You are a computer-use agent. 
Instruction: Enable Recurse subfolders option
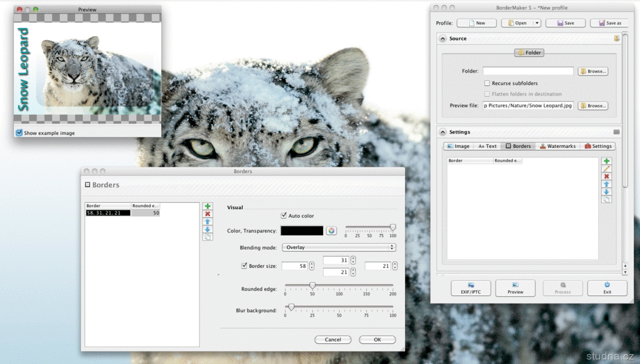(487, 83)
